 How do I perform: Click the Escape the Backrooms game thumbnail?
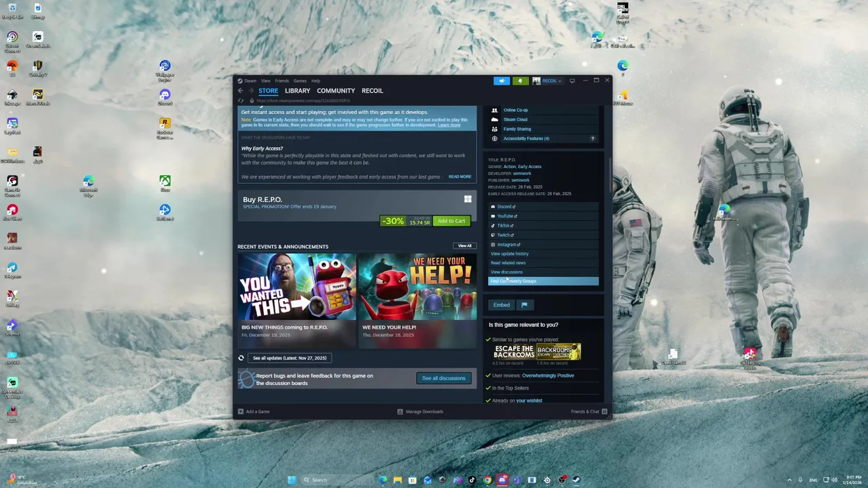(513, 352)
